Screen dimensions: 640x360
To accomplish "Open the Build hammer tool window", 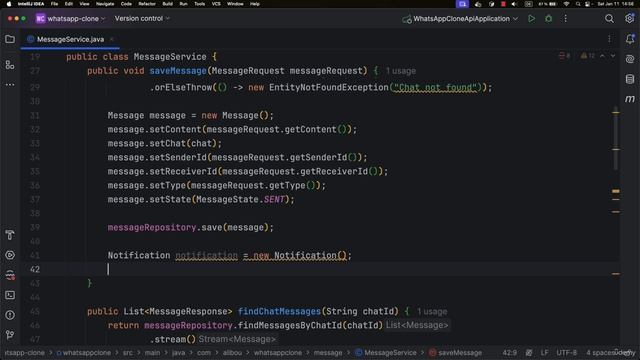I will (x=10, y=235).
